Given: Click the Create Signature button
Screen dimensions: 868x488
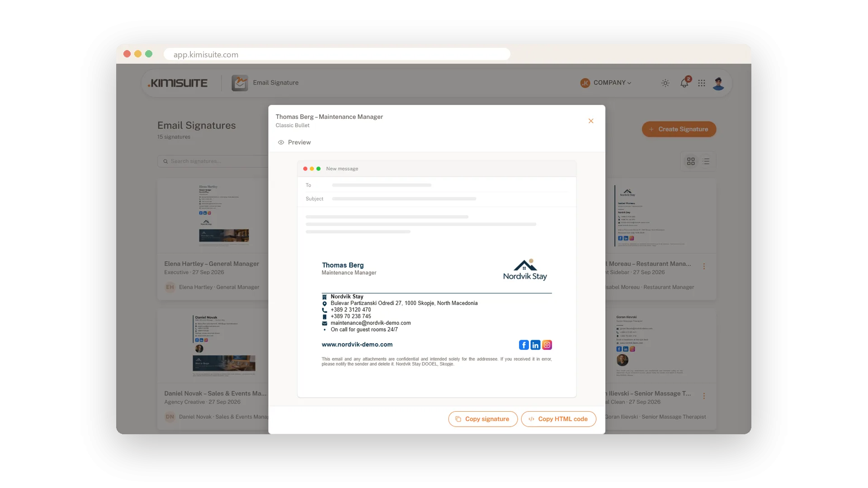Looking at the screenshot, I should coord(679,129).
